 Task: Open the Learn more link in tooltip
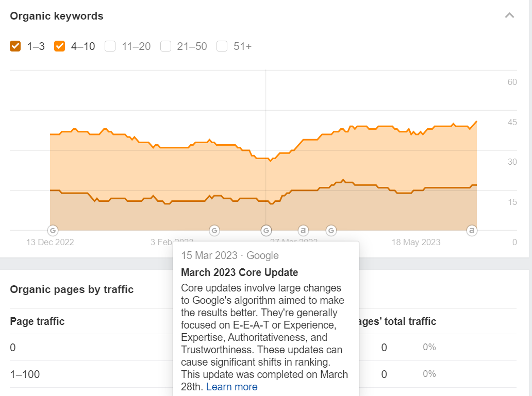tap(231, 387)
